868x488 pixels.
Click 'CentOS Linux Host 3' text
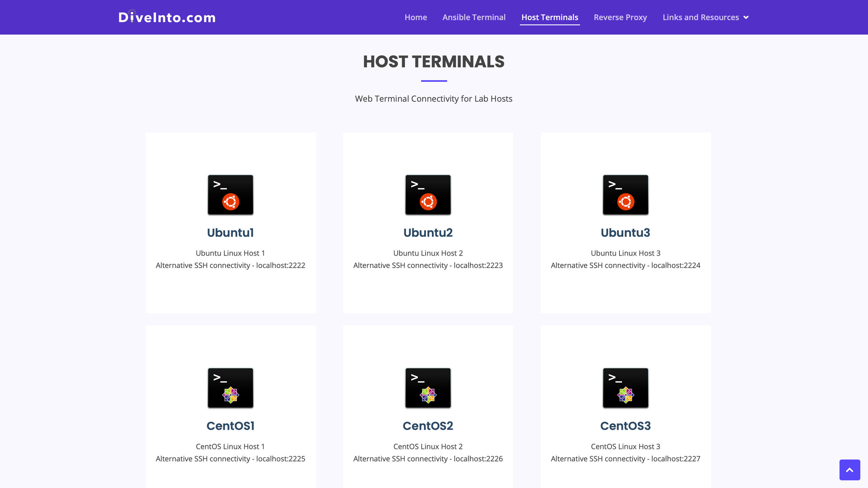click(625, 446)
